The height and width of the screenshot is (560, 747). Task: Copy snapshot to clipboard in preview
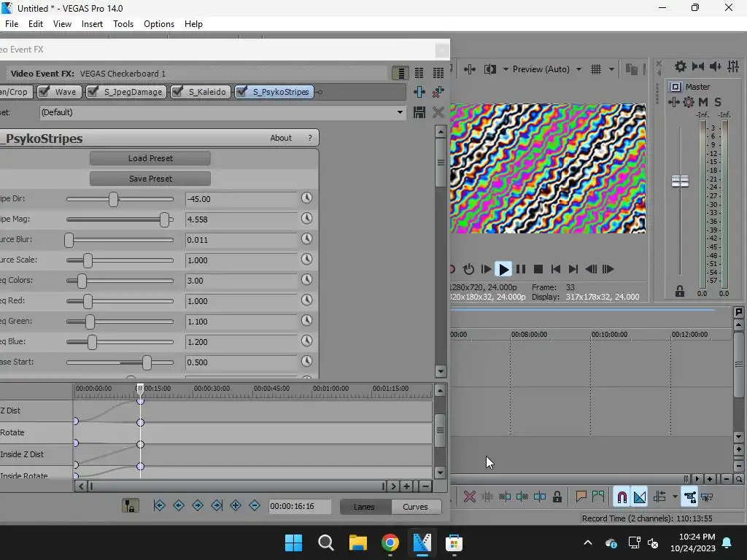631,69
